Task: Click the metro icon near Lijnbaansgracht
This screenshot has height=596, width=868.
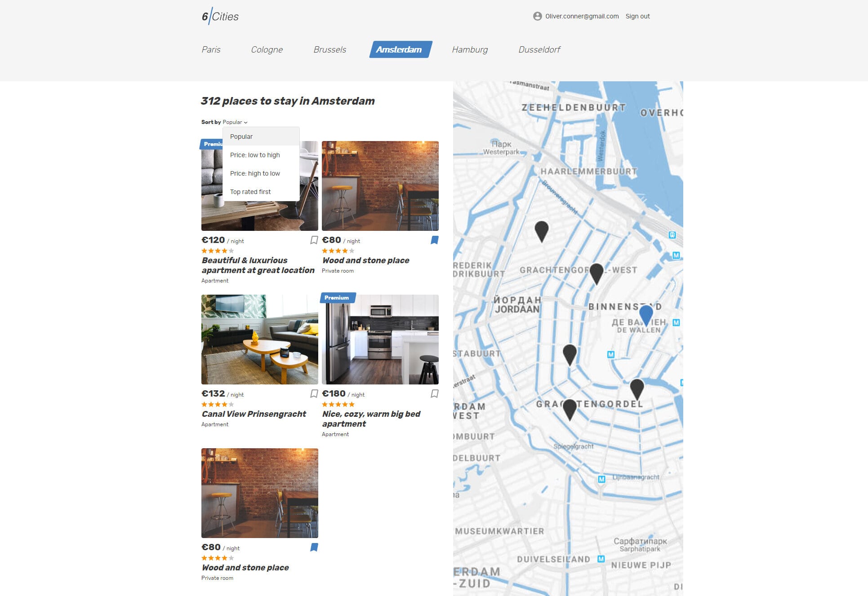Action: (601, 479)
